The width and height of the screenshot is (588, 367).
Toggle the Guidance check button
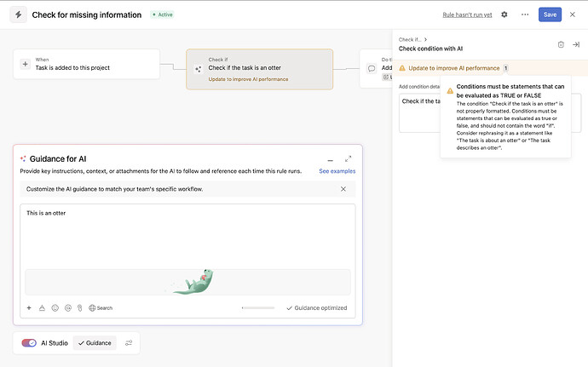[x=94, y=343]
